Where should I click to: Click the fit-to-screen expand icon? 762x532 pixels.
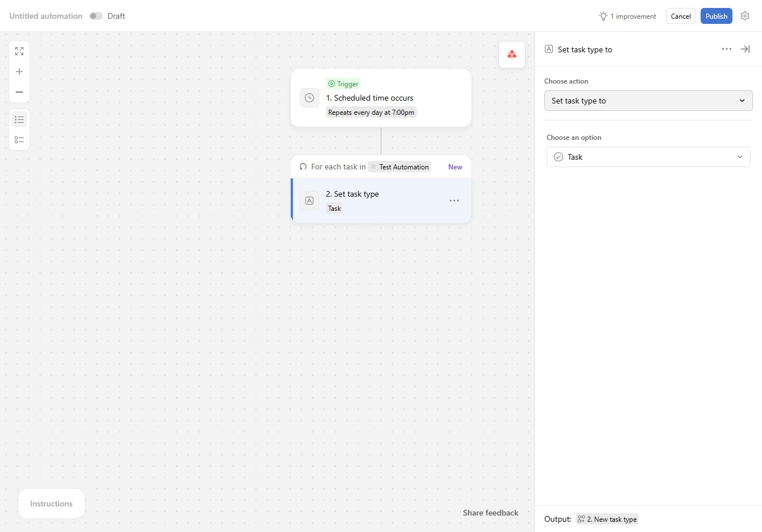(19, 51)
